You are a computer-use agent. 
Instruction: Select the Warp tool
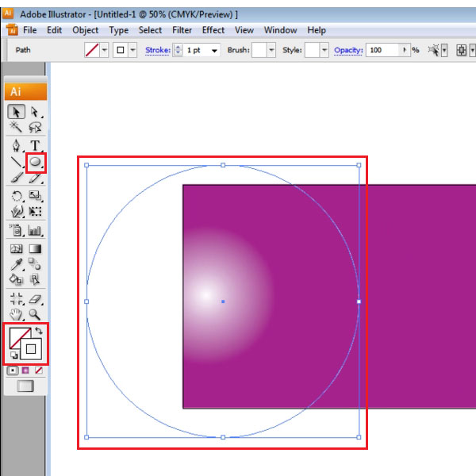coord(17,211)
